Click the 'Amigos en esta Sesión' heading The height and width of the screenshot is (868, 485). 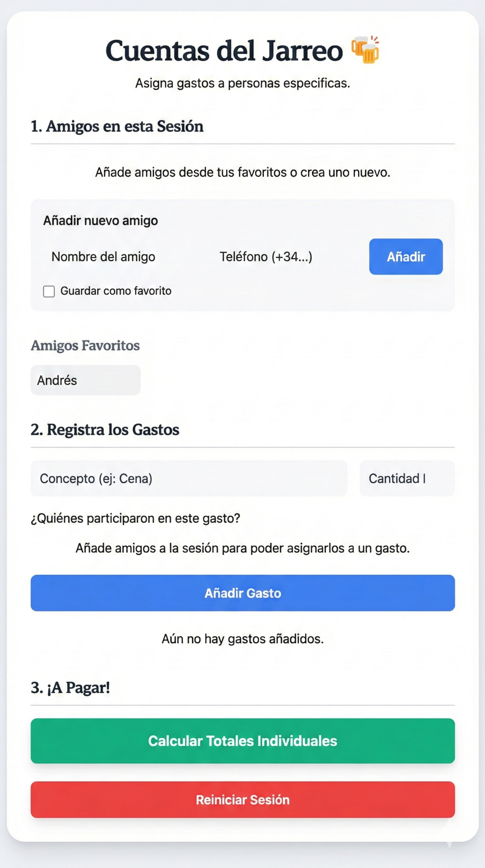(117, 126)
